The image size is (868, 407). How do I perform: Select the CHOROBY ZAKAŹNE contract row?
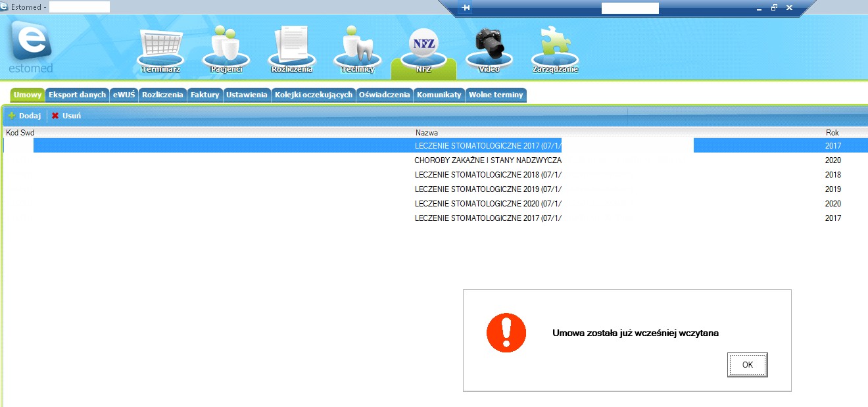pyautogui.click(x=434, y=160)
